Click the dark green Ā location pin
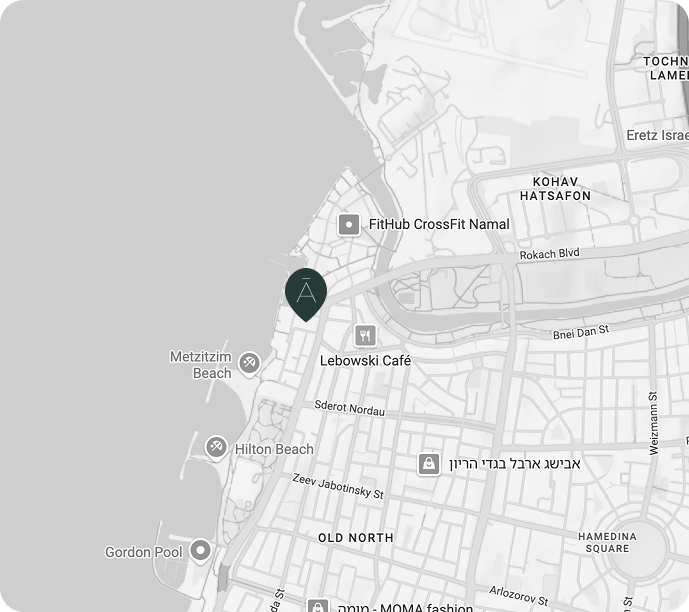The image size is (689, 612). point(306,293)
